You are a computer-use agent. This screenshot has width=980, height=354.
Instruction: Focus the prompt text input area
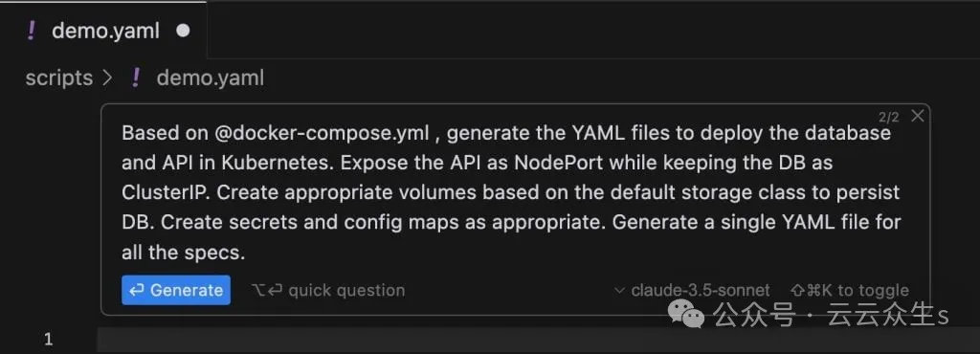(x=512, y=192)
